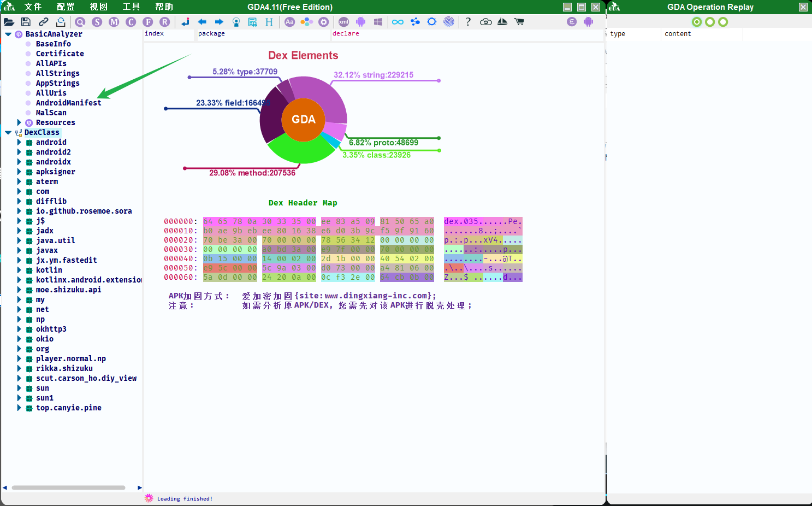
Task: Click the certificate document toolbar icon
Action: point(252,22)
